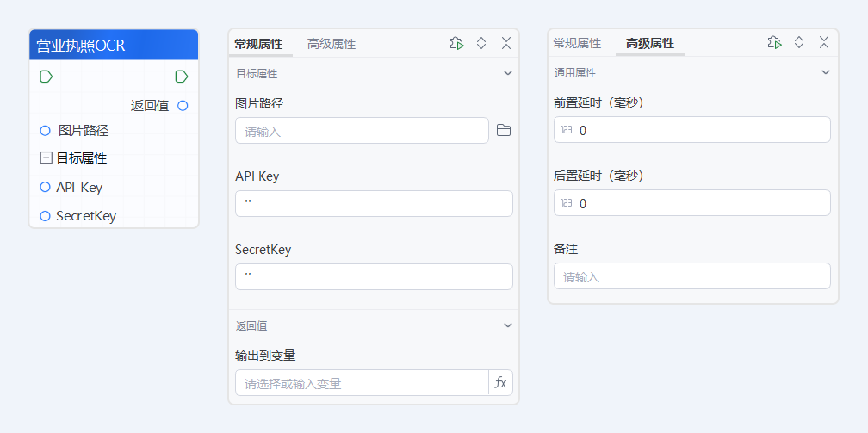Screen dimensions: 868x433
Task: Close the middle 常规属性 panel
Action: point(506,44)
